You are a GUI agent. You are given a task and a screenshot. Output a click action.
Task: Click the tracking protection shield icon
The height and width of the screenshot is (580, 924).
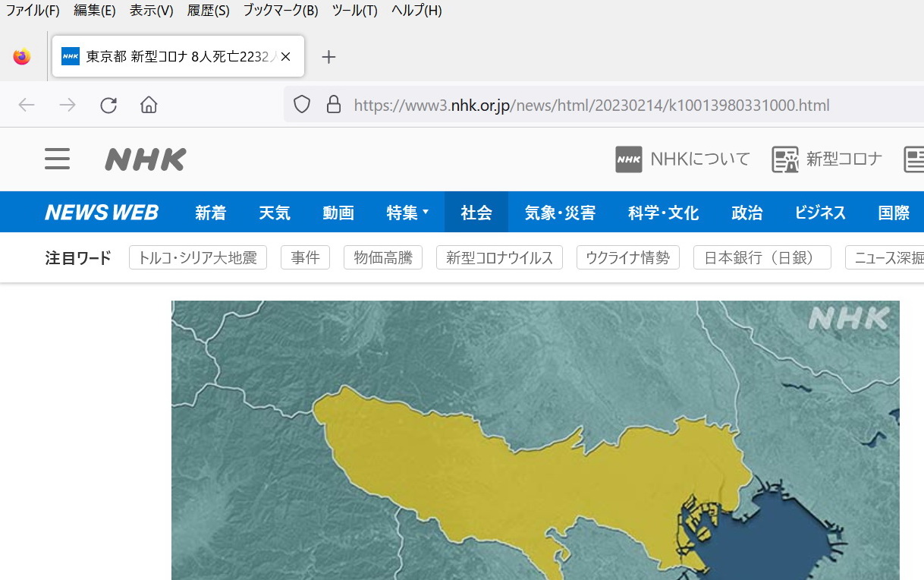pos(302,105)
